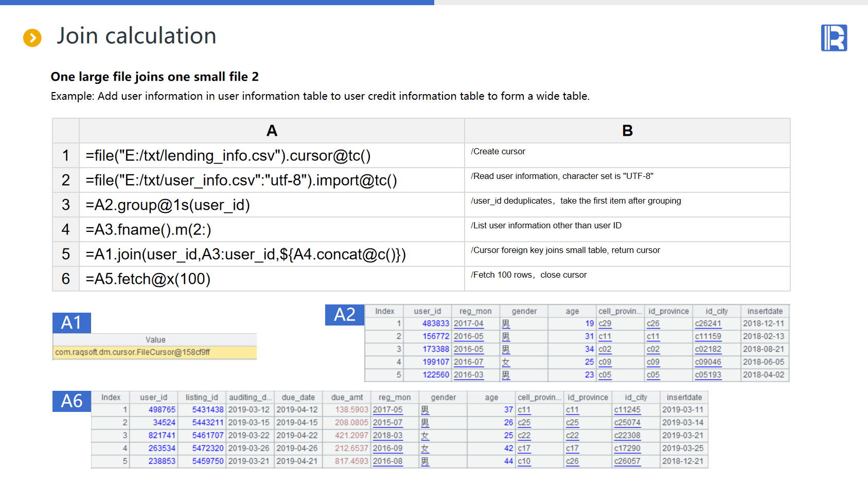
Task: Click the blue R logo at top right
Action: pyautogui.click(x=834, y=38)
